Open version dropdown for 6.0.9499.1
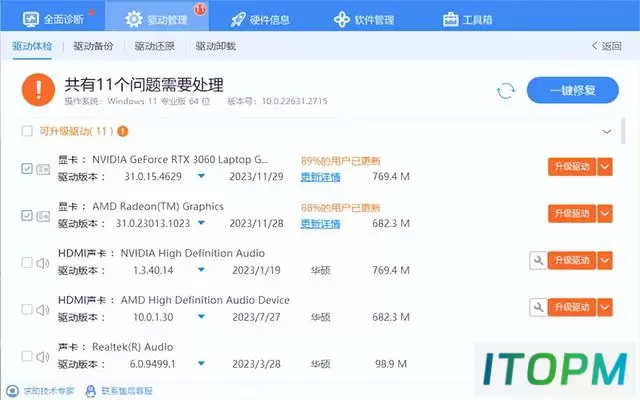Screen dimensions: 640x400 pos(201,363)
